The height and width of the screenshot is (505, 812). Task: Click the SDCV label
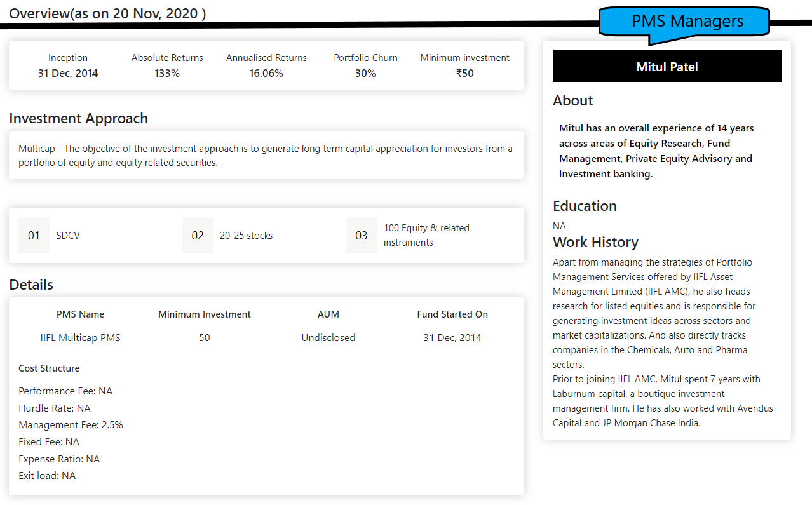pos(68,236)
